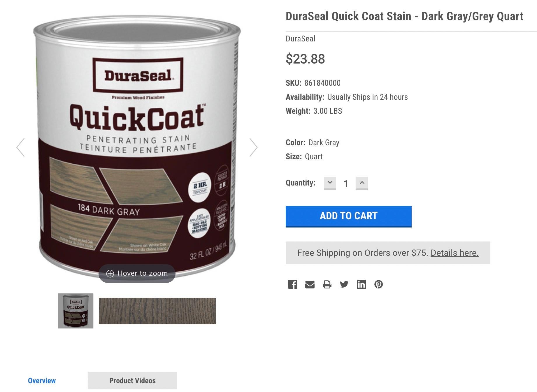Click the DuraSeal brand name link
This screenshot has height=392, width=537.
[300, 39]
